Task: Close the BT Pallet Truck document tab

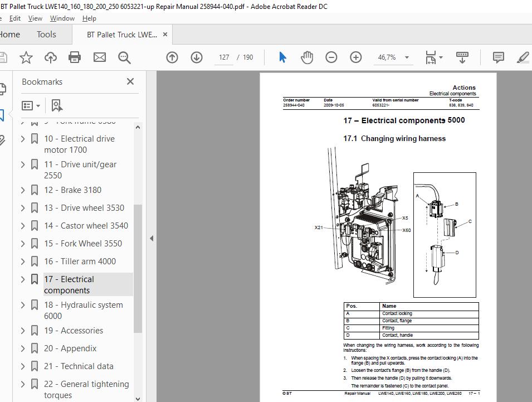Action: [165, 35]
